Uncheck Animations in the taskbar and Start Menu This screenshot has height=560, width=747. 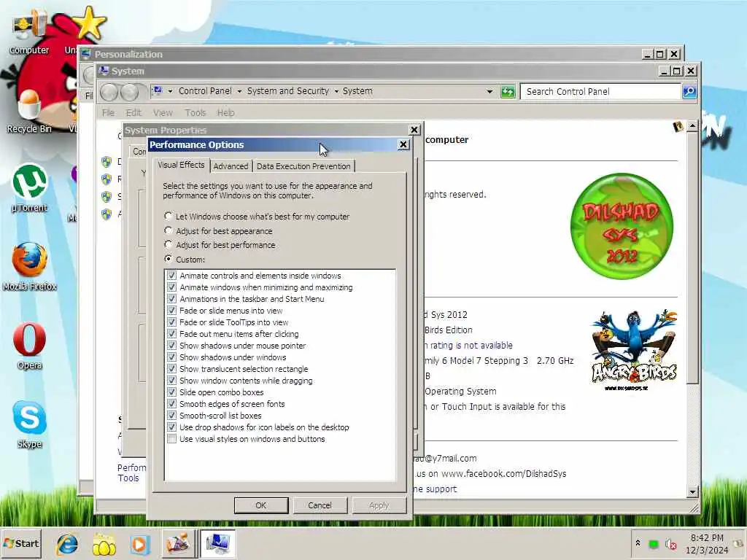point(171,299)
